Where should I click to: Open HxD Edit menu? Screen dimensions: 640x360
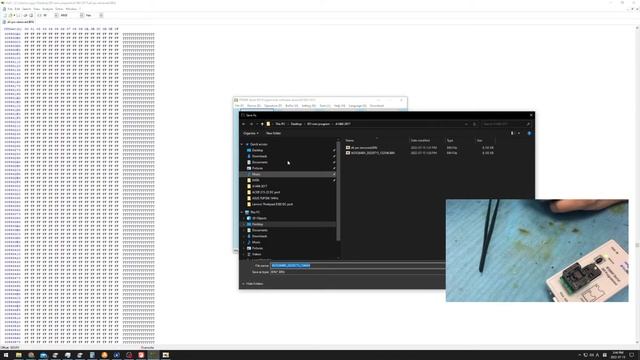tap(17, 9)
